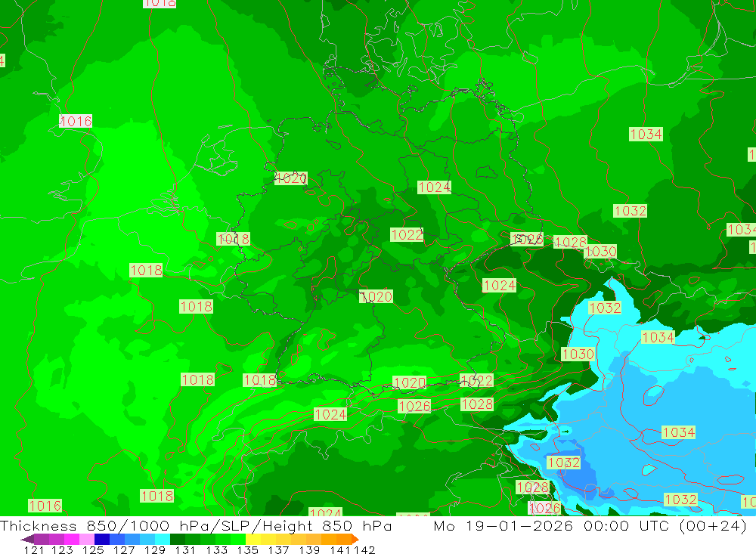Screen dimensions: 756x554
Task: Click the orange arrow at legend end
Action: [355, 539]
